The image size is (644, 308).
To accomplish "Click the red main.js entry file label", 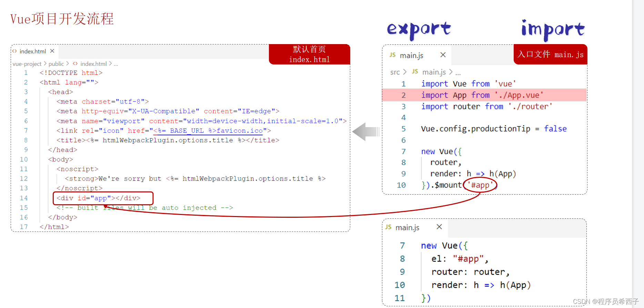I will tap(551, 54).
